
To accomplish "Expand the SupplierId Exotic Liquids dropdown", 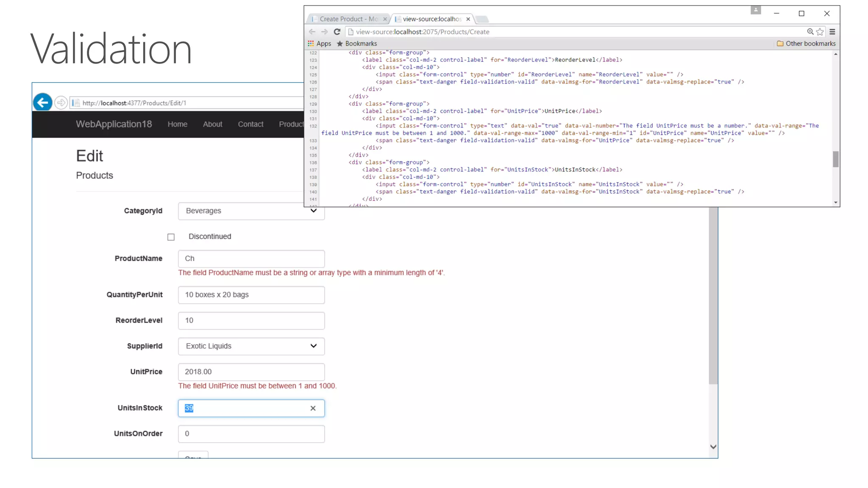I will 251,346.
